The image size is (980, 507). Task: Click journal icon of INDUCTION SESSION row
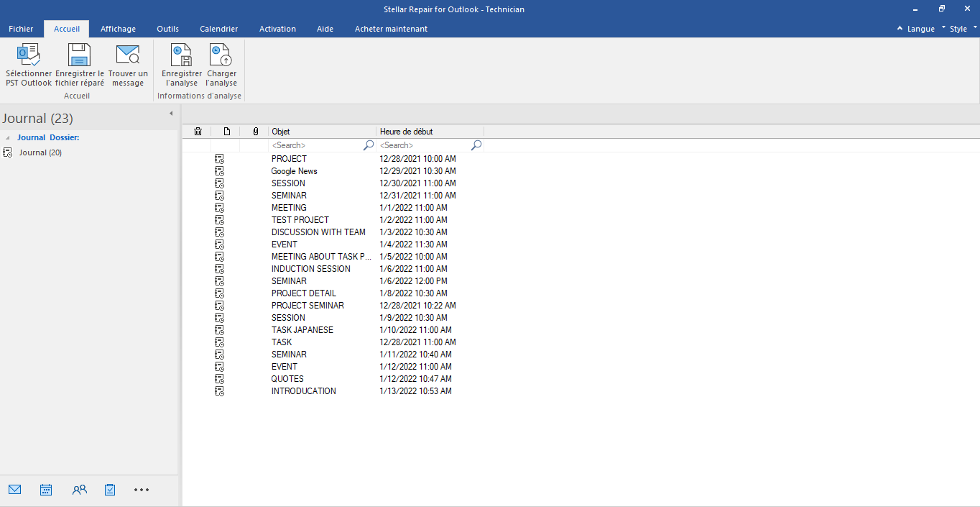coord(219,269)
